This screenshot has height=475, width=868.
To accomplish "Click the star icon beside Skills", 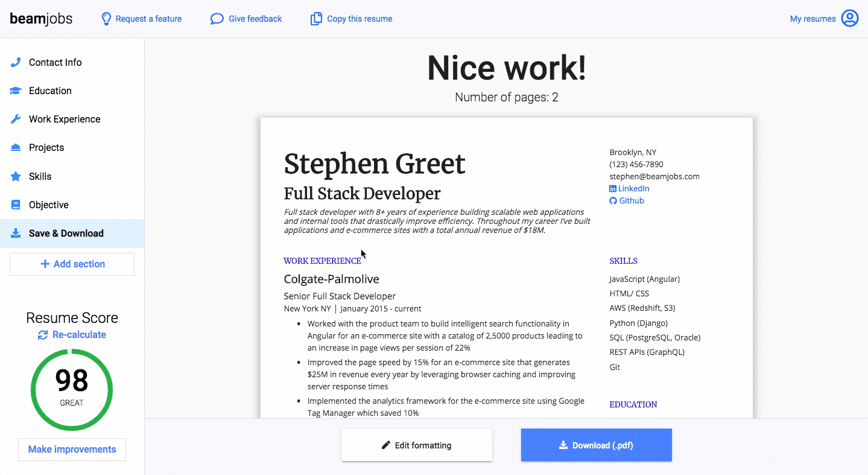I will (x=16, y=176).
